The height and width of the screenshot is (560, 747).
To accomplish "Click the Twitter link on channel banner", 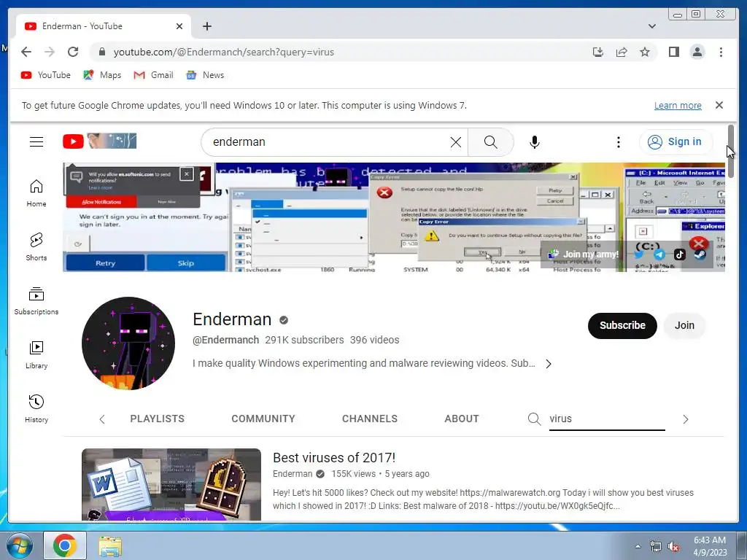I will [639, 254].
